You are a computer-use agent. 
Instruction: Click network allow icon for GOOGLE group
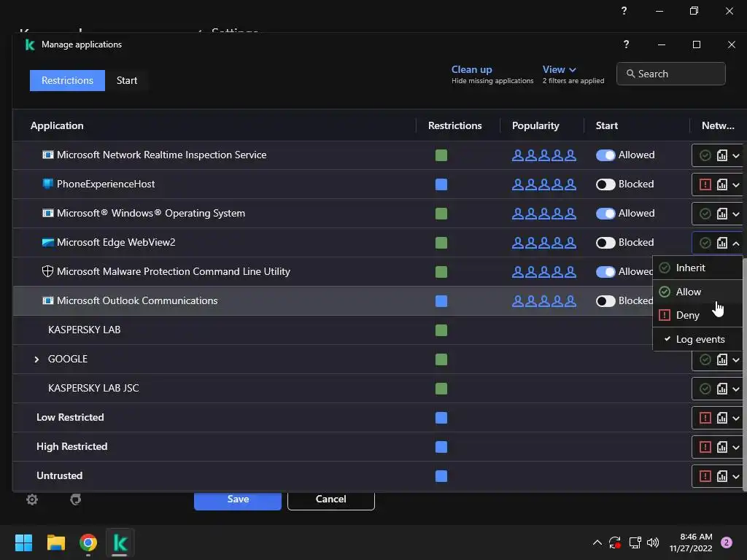pos(705,359)
